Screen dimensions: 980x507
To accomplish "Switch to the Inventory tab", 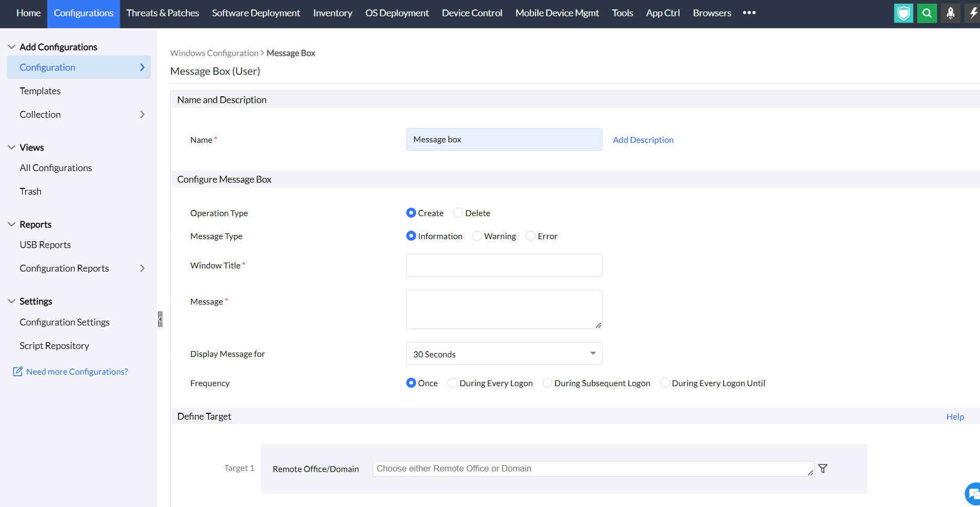I will [x=332, y=13].
